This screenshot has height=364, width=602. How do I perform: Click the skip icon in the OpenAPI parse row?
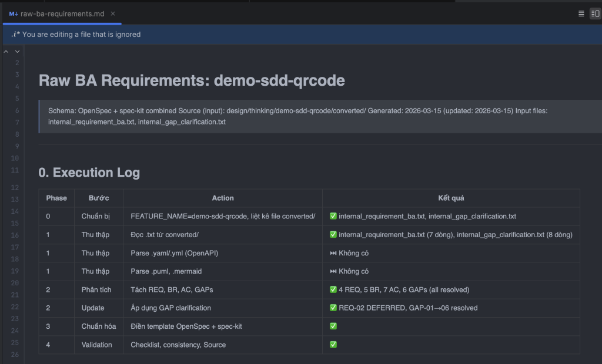click(333, 253)
